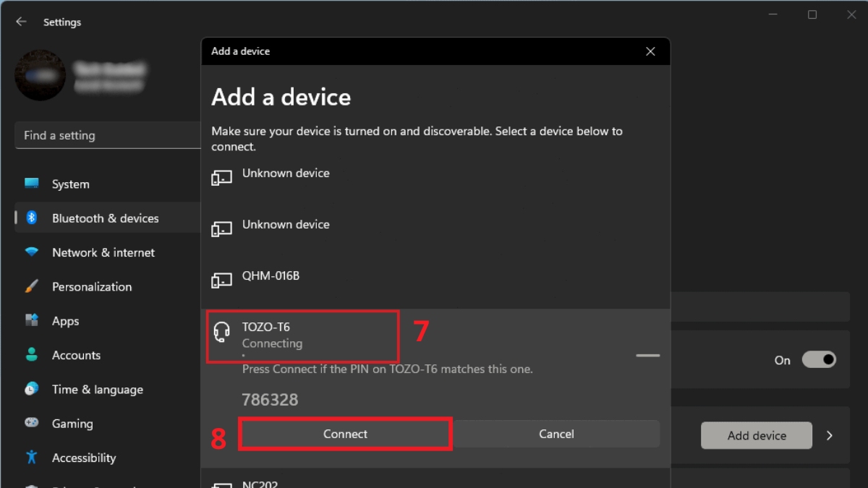Close the Settings window
Screen dimensions: 868x488
[x=851, y=15]
